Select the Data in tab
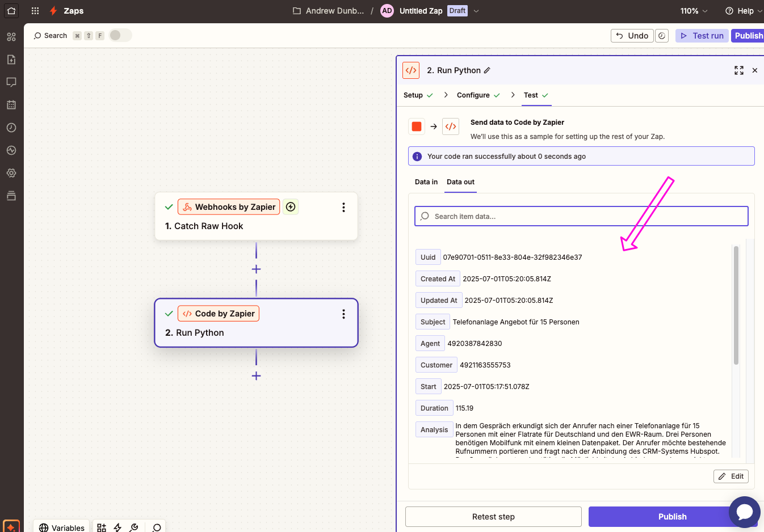 (426, 182)
